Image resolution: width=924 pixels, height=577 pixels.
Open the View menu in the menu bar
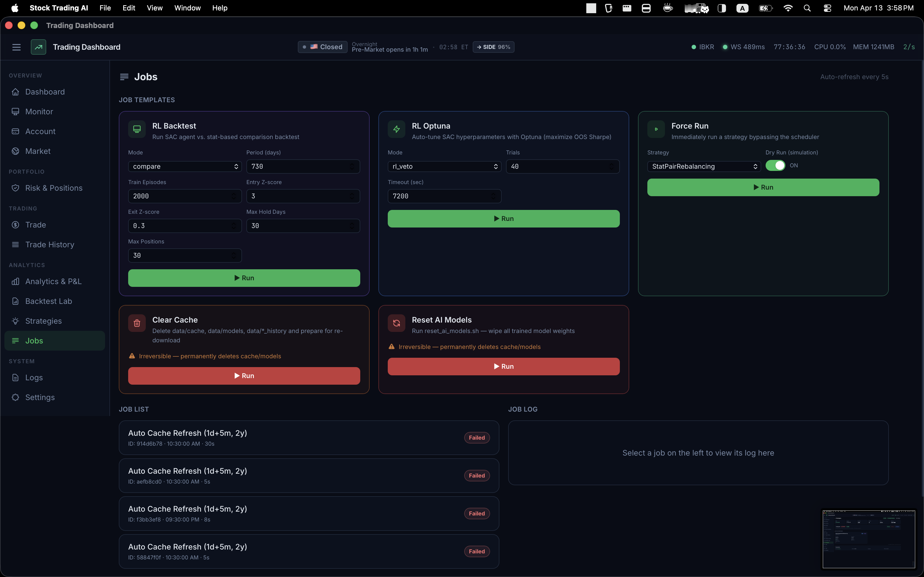tap(154, 8)
